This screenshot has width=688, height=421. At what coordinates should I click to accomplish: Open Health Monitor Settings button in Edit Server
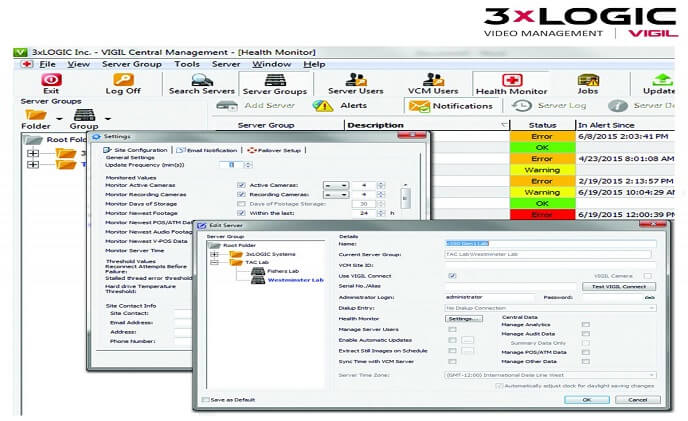(464, 319)
